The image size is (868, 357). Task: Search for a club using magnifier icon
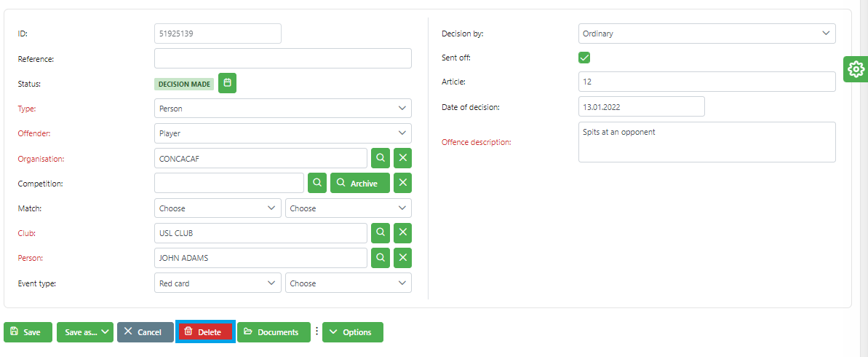379,233
